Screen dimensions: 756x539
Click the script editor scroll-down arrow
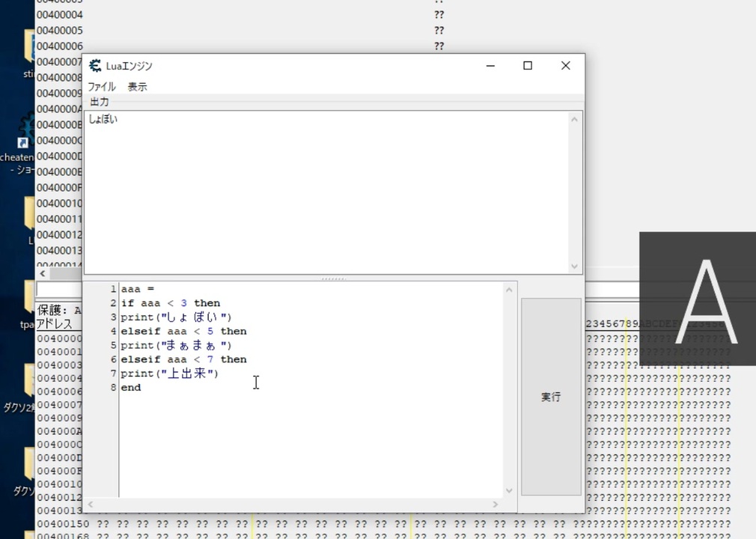click(509, 491)
